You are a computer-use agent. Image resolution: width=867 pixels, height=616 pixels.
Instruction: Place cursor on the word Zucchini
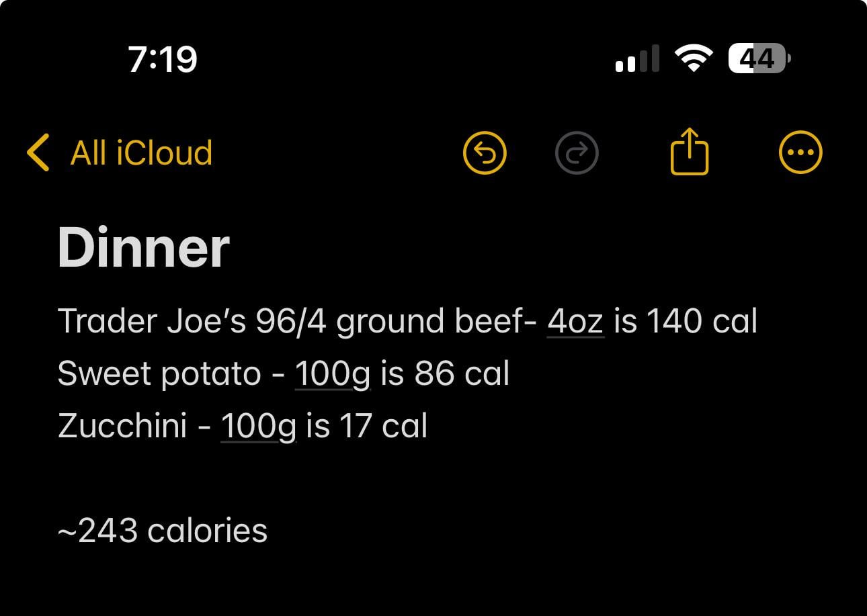click(x=122, y=426)
